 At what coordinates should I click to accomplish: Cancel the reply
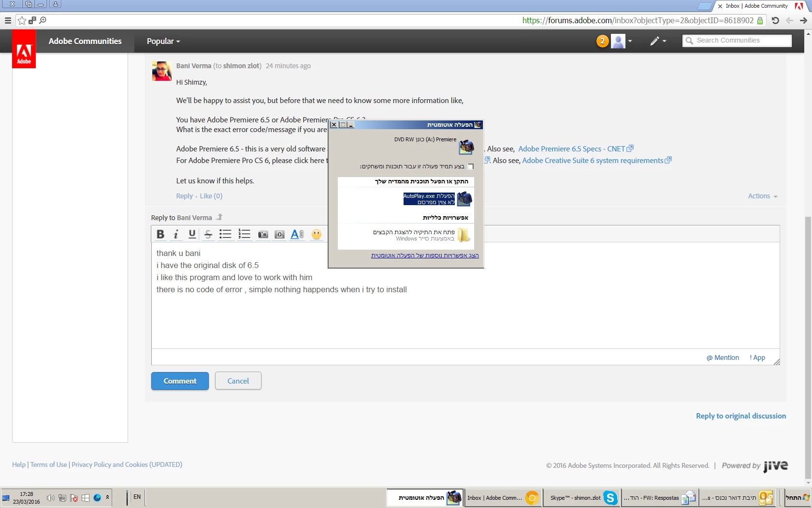(x=238, y=381)
